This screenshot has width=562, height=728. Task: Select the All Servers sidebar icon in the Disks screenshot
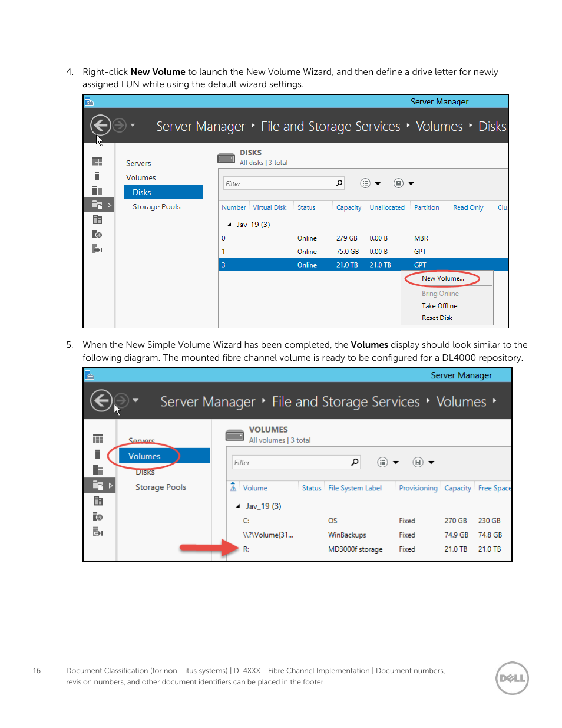point(97,190)
